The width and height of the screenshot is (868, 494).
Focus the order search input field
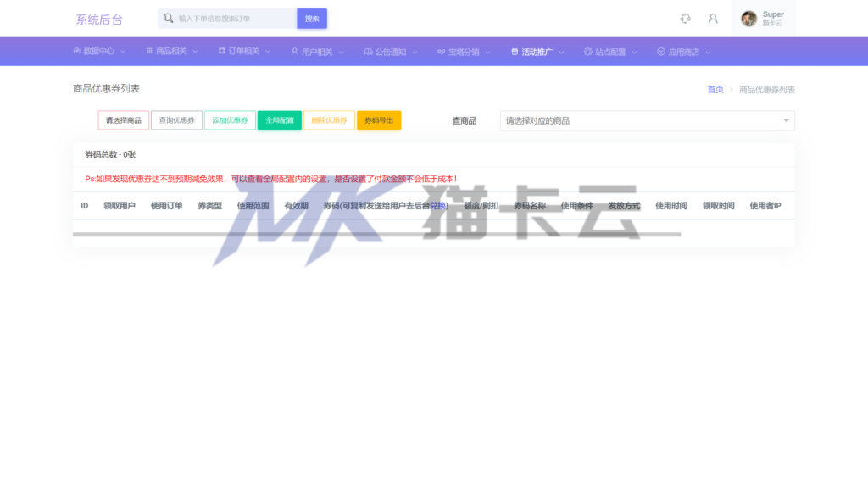click(x=227, y=19)
